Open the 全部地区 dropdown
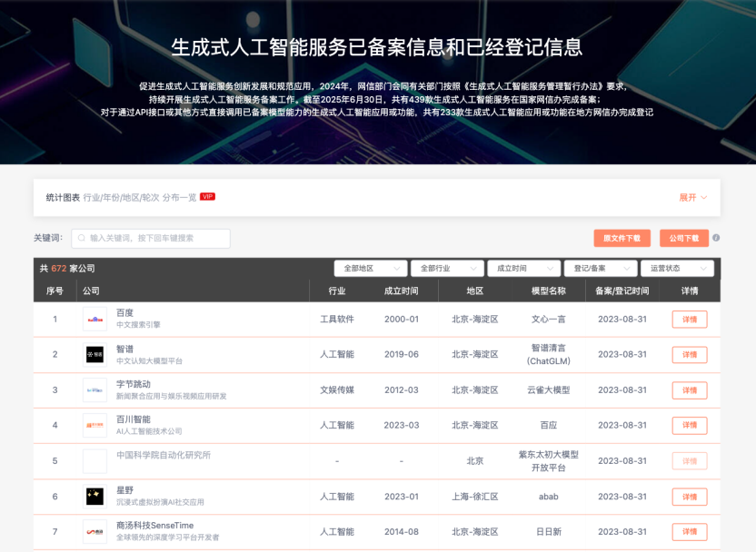 [371, 269]
